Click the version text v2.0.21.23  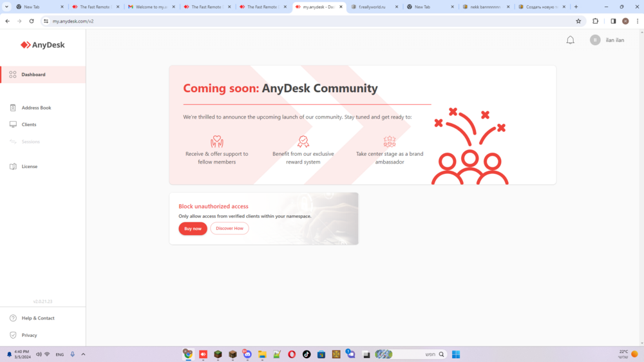point(43,301)
